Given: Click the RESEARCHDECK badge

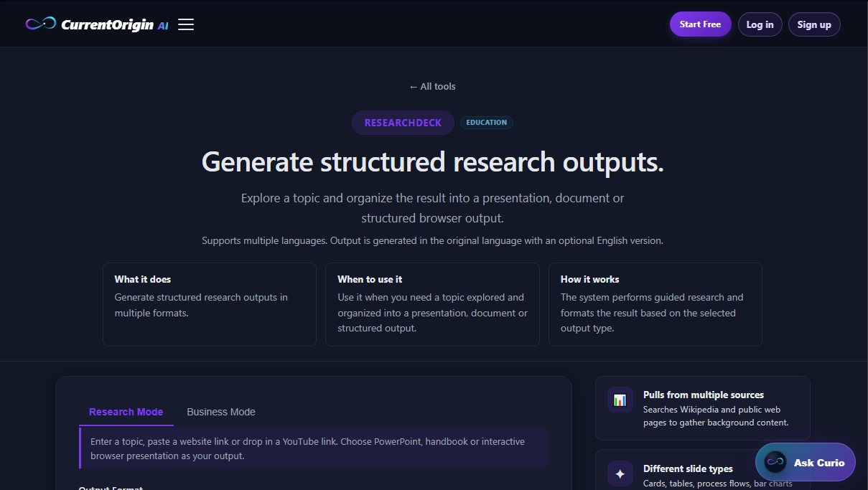Looking at the screenshot, I should [403, 123].
